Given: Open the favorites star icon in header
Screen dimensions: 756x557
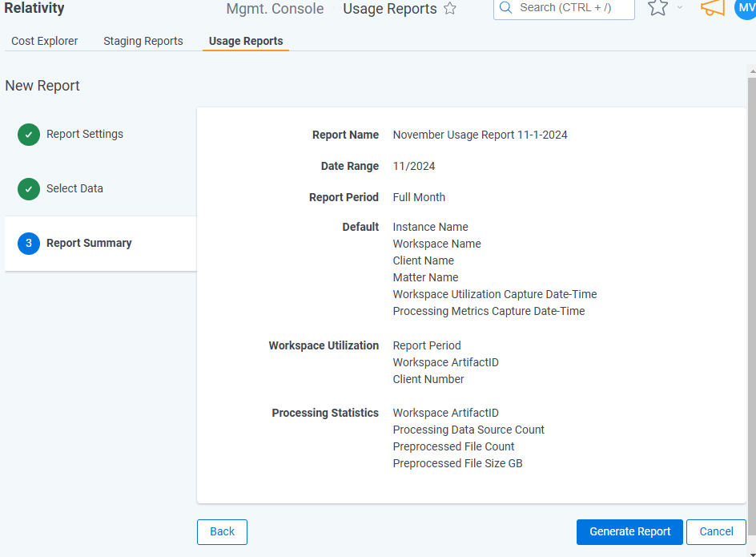Looking at the screenshot, I should pos(657,7).
